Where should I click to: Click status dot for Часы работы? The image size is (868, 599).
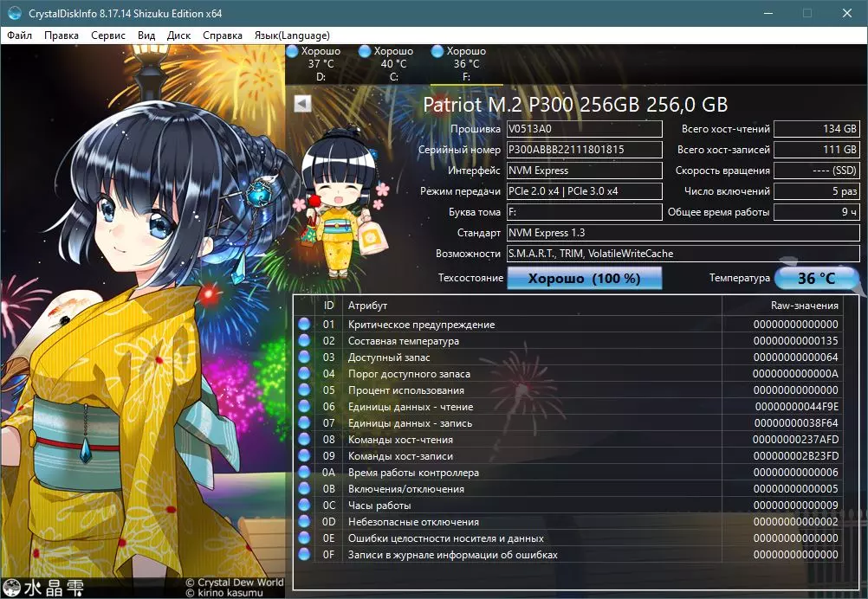(x=304, y=505)
